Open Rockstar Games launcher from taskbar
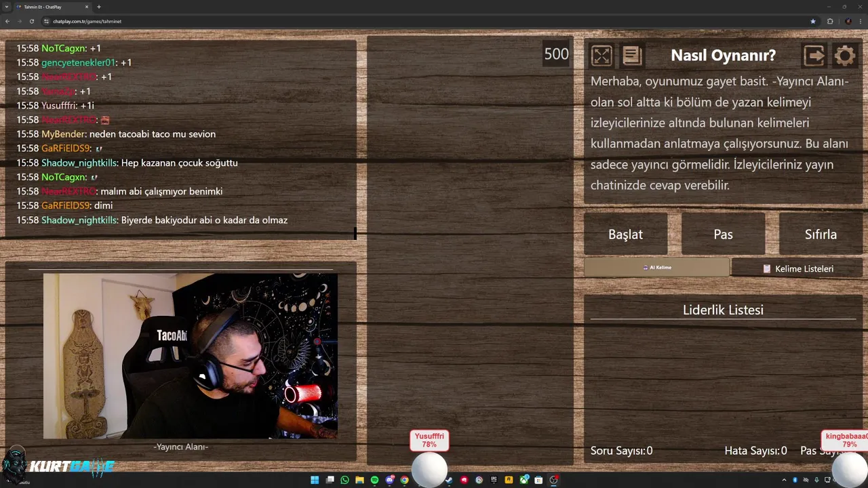Screen dimensions: 868x488 (509, 480)
